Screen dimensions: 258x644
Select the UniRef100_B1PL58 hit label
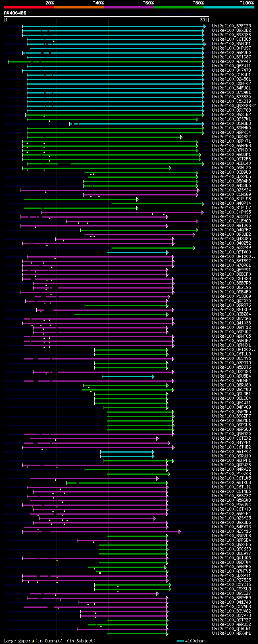click(x=231, y=199)
